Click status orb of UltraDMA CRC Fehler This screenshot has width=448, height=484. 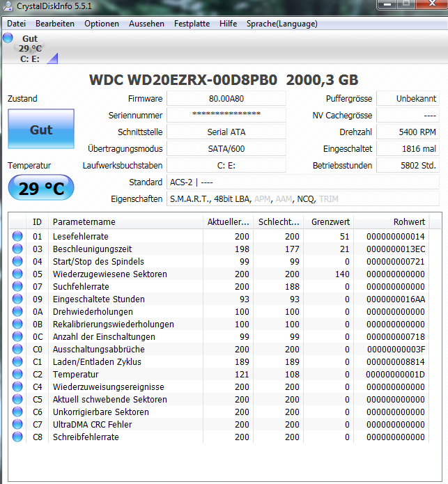(17, 424)
